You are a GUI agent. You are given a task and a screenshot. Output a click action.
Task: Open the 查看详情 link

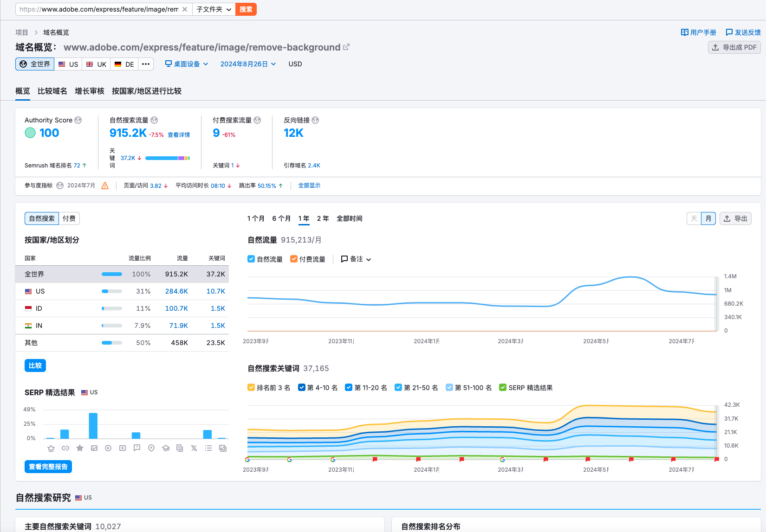click(179, 135)
